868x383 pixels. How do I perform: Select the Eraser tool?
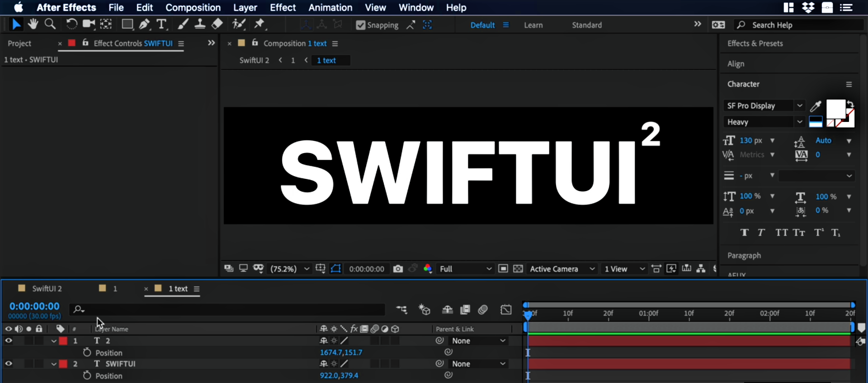217,24
